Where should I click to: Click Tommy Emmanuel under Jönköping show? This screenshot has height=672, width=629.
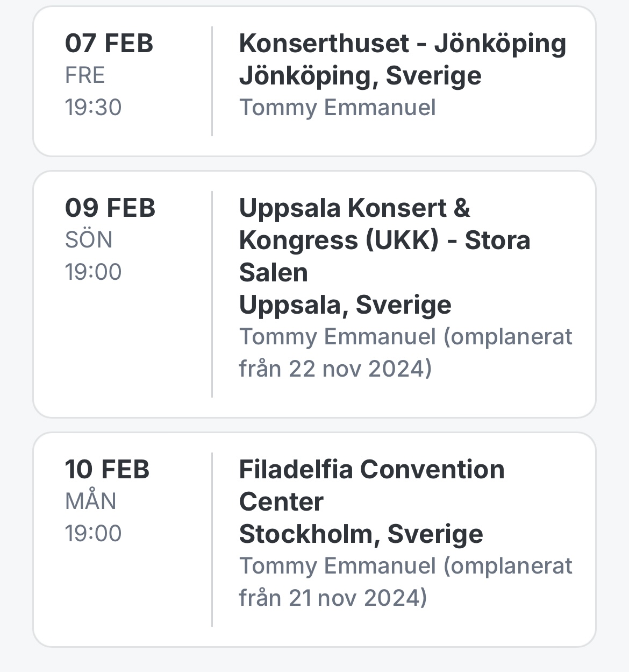337,107
